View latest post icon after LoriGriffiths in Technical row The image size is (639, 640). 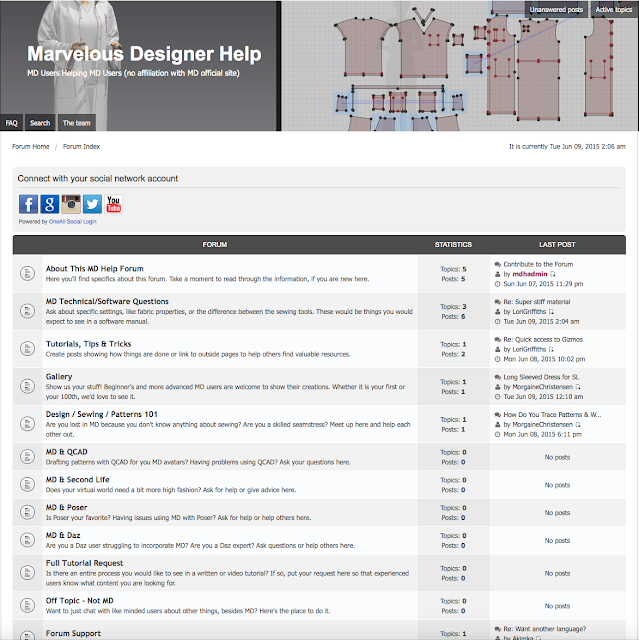point(551,312)
